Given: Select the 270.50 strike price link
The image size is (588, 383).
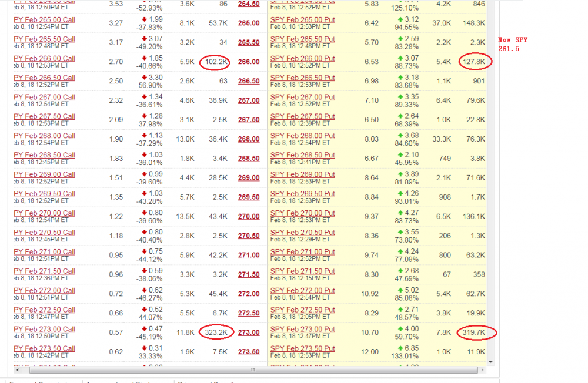Looking at the screenshot, I should pos(249,236).
